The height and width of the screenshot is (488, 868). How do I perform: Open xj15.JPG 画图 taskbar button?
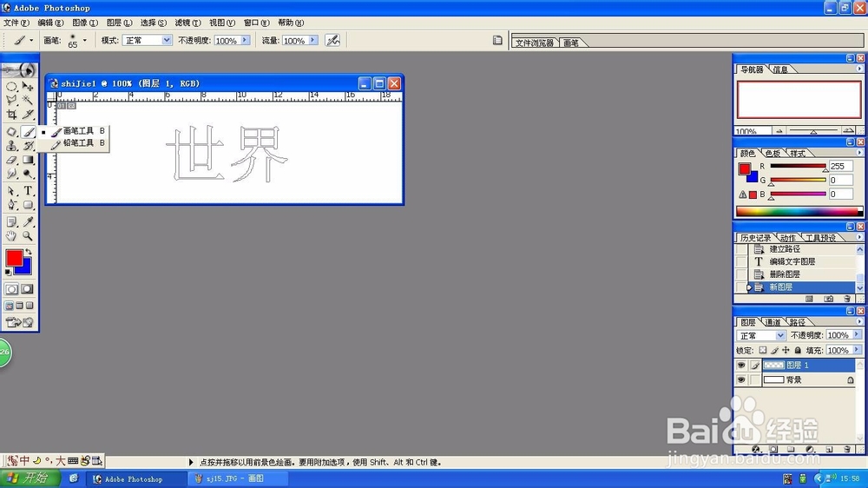click(x=238, y=478)
